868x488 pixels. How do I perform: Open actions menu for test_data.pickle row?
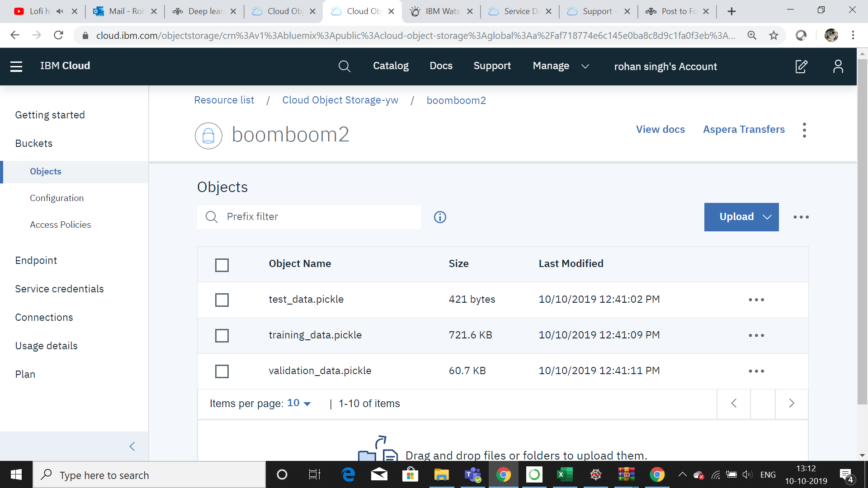(x=756, y=300)
